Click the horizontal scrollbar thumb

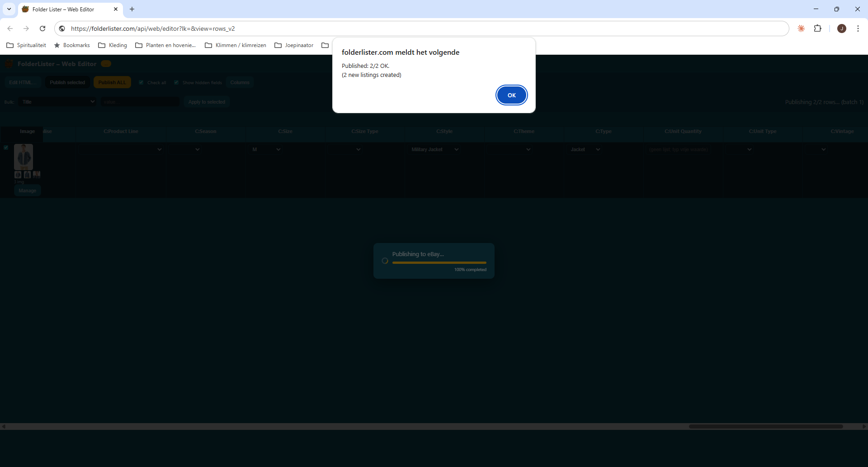coord(765,426)
